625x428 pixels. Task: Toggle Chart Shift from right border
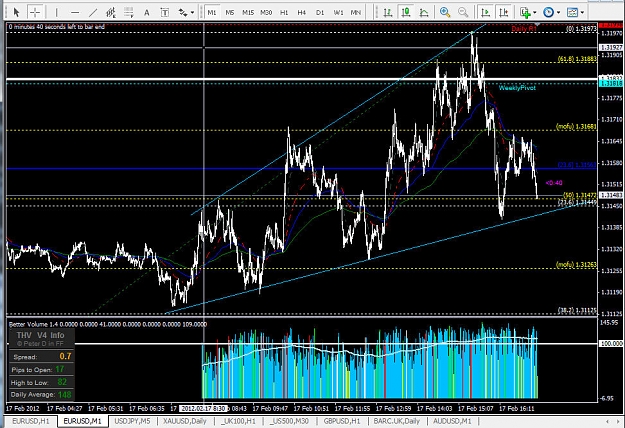coord(504,13)
